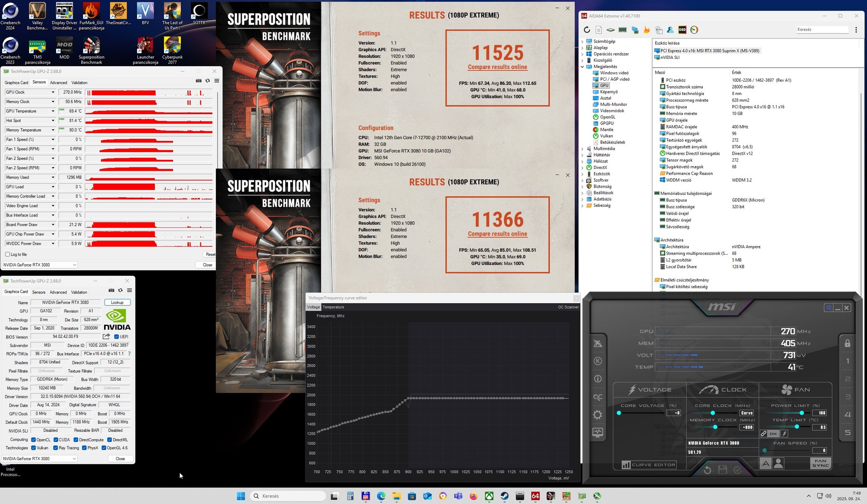The height and width of the screenshot is (504, 867).
Task: Open MSI Afterburner settings gear
Action: click(x=598, y=415)
